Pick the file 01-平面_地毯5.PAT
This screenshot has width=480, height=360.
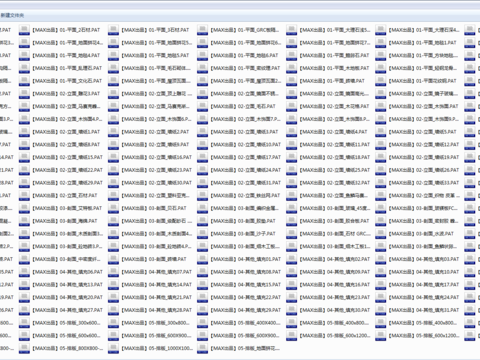click(156, 56)
